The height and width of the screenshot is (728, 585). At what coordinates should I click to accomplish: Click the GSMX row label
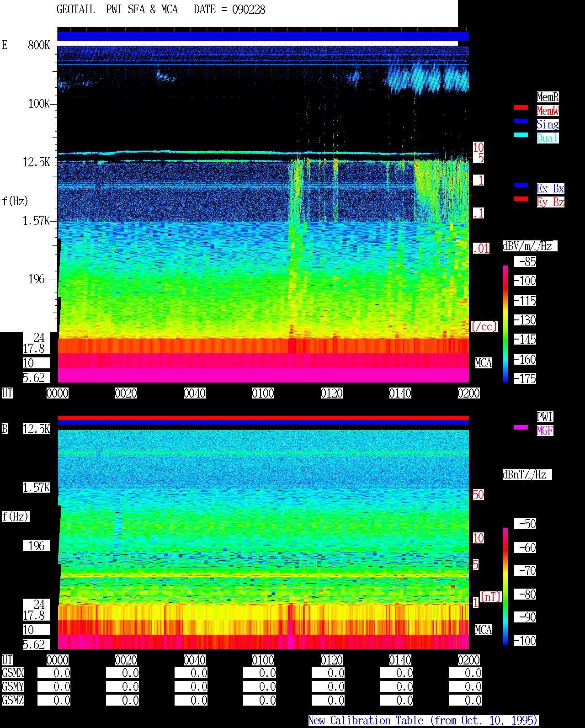click(x=13, y=673)
